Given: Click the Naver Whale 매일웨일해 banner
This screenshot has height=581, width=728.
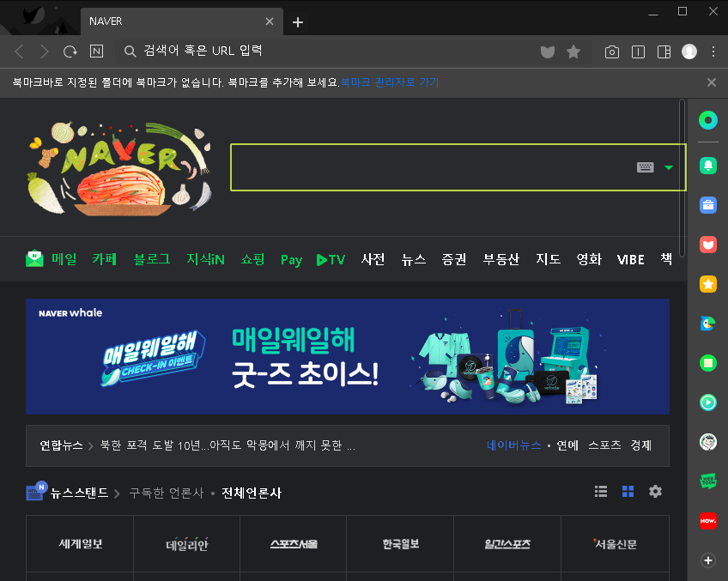Looking at the screenshot, I should [x=348, y=356].
